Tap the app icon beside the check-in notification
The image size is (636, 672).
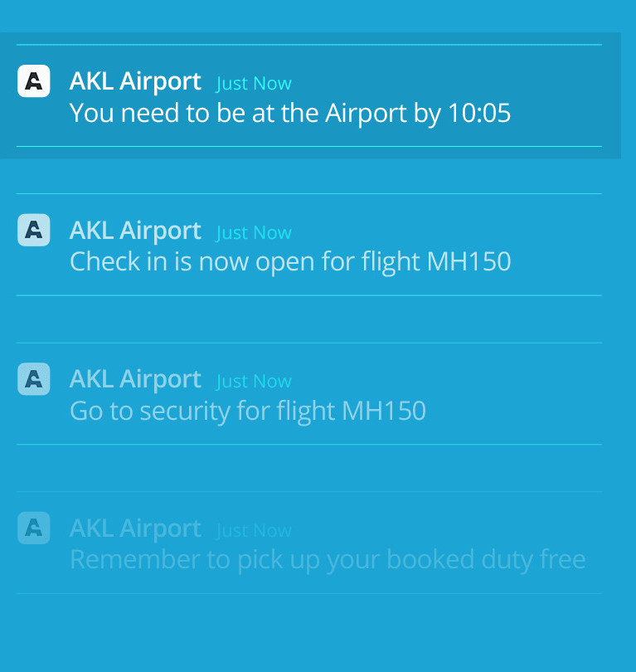tap(34, 230)
